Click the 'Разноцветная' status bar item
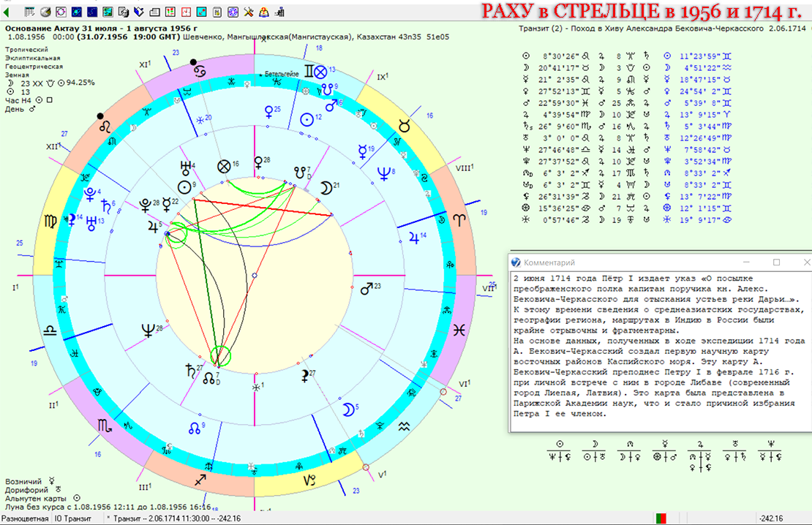 pos(26,518)
